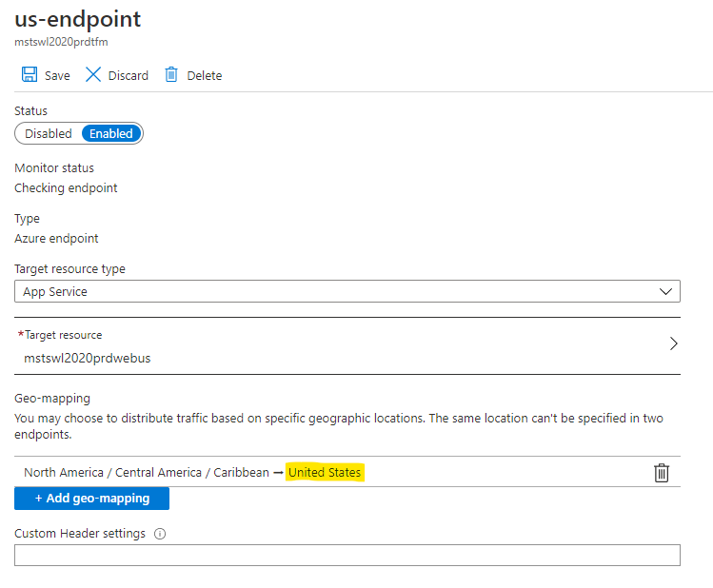Click North America / Central America / Caribbean text
This screenshot has width=713, height=588.
[147, 473]
